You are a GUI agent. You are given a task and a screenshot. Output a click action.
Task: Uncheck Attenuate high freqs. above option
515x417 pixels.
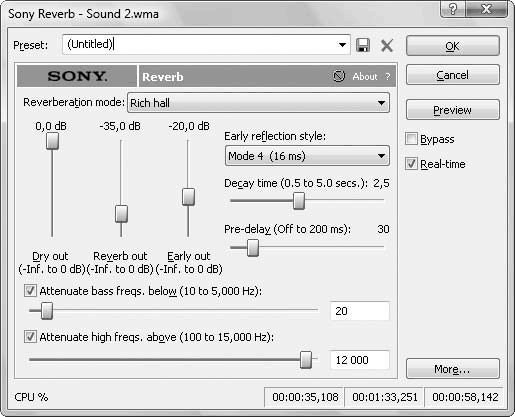30,337
